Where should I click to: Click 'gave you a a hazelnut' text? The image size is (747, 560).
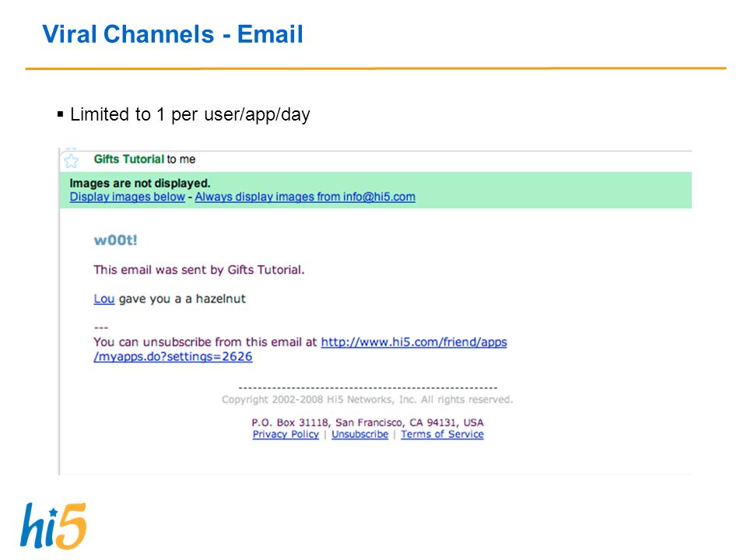(x=182, y=299)
